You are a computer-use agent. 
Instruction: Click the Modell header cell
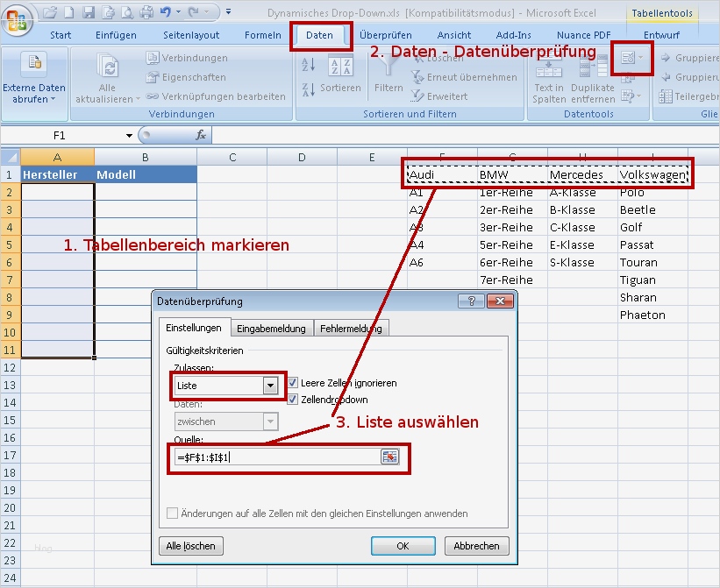(x=146, y=174)
